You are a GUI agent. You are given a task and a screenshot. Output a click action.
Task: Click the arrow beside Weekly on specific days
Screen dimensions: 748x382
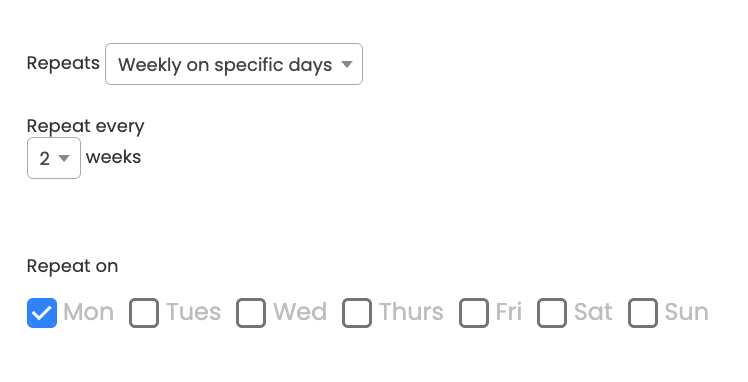(x=347, y=64)
